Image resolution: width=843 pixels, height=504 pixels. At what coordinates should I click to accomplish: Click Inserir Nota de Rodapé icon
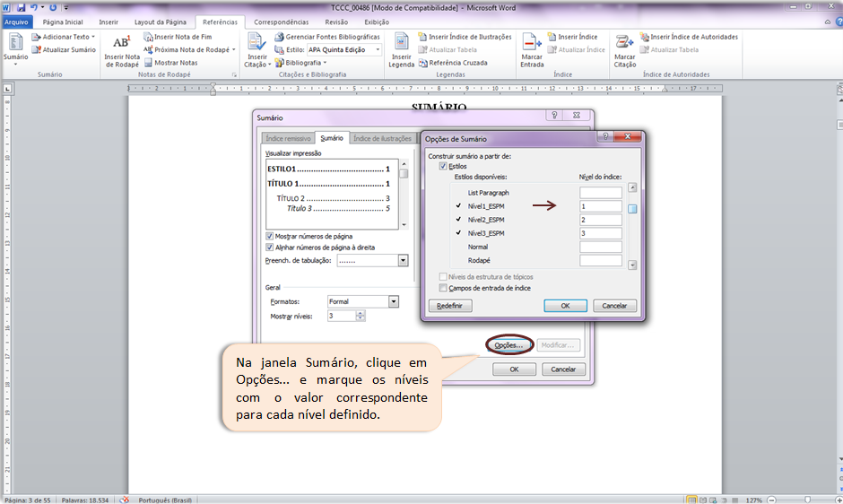tap(122, 51)
